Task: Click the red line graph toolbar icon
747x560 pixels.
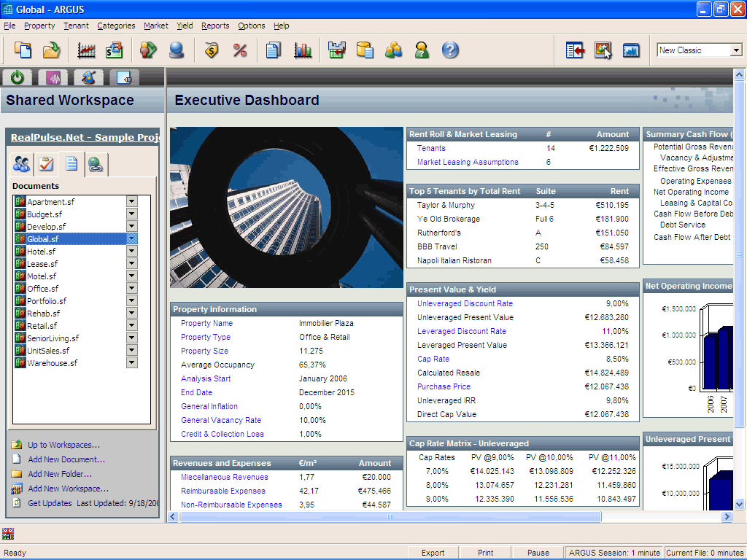Action: click(86, 50)
